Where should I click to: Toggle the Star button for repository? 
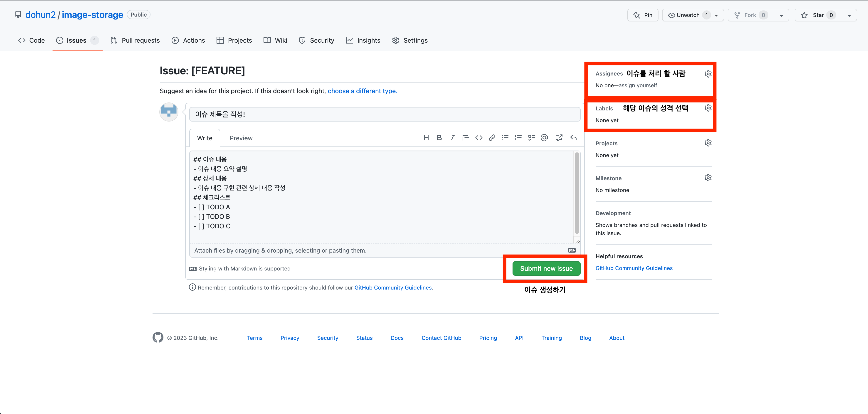click(818, 15)
